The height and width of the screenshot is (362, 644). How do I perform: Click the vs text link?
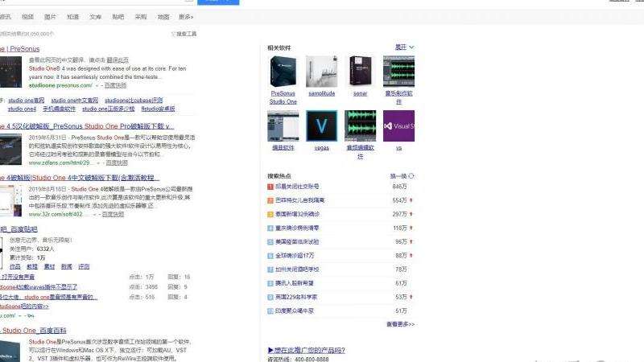(398, 148)
